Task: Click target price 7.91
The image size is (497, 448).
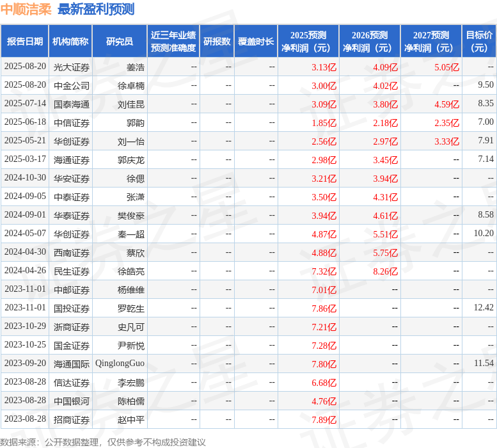Action: [x=485, y=140]
